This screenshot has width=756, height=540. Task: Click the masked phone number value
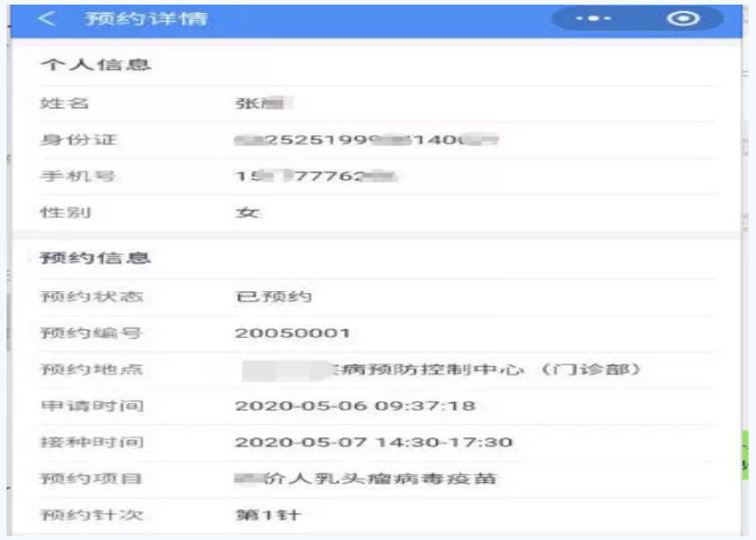tap(316, 176)
